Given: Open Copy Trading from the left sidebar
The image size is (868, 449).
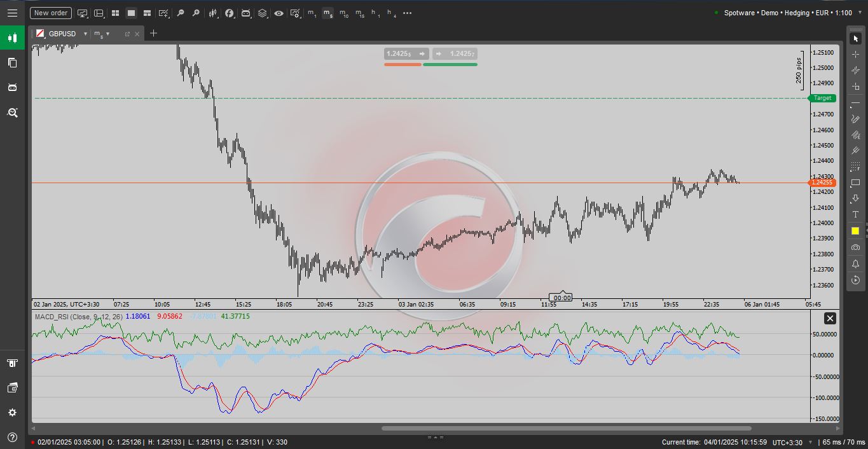Looking at the screenshot, I should click(12, 62).
